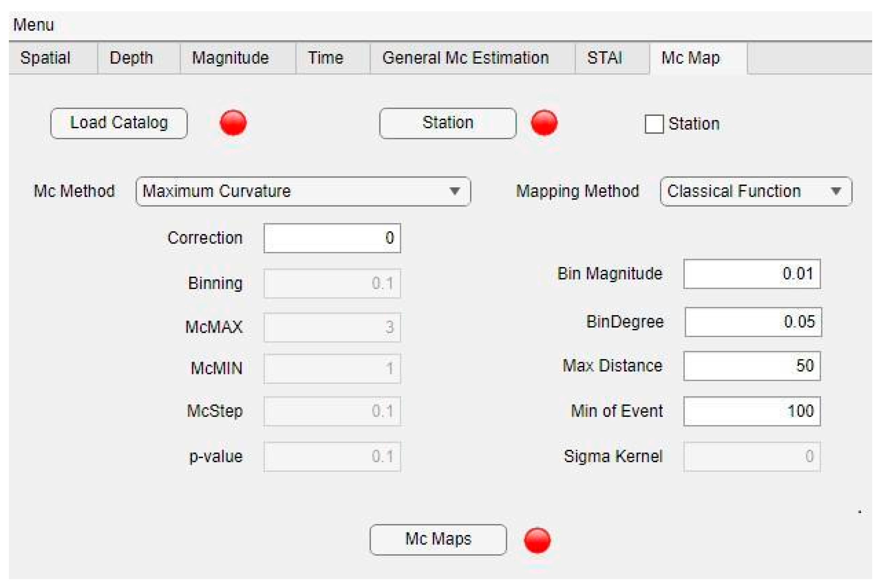Click the BinDegree value box
This screenshot has width=880, height=588.
click(x=753, y=322)
